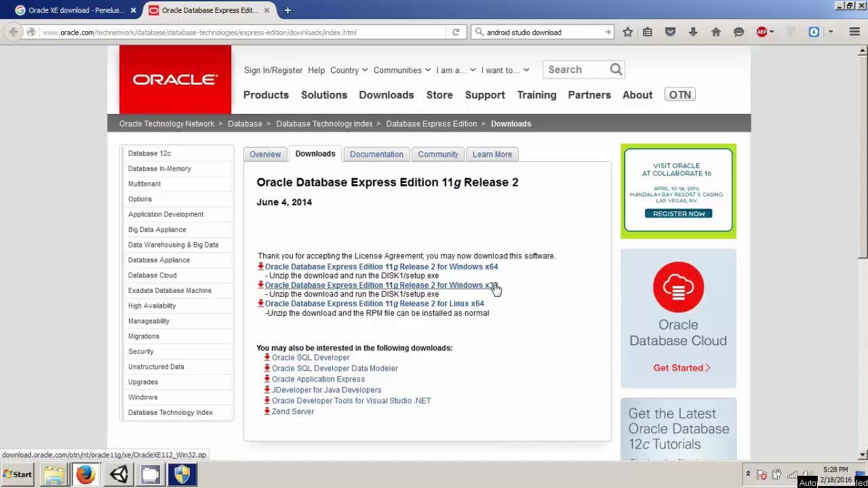Download XE 11g Release 2 for Linux x64
The height and width of the screenshot is (488, 868).
[374, 304]
